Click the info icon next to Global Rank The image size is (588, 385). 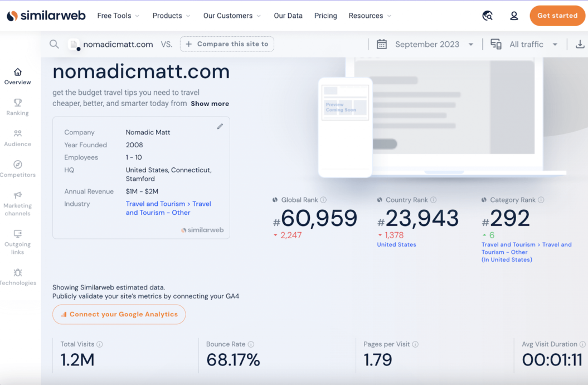click(x=323, y=200)
